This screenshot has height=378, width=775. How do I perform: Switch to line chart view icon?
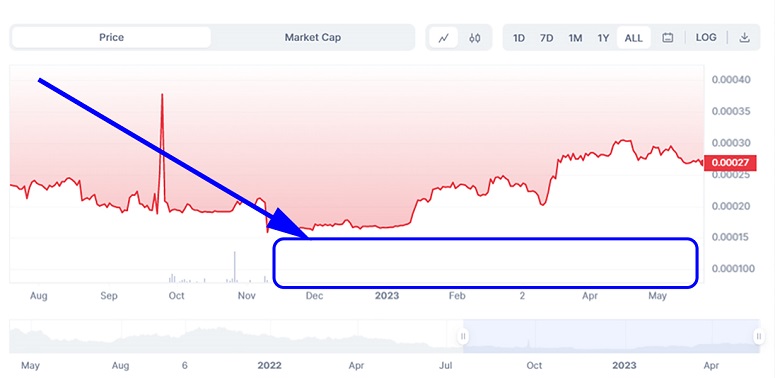point(443,38)
